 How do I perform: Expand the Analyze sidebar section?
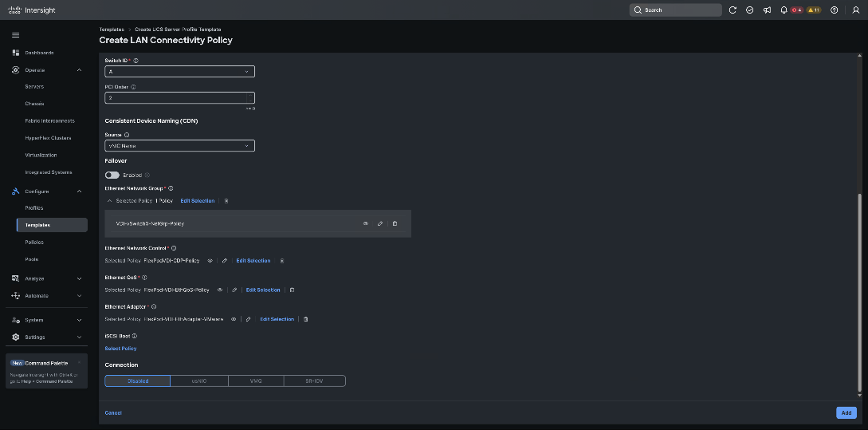79,278
